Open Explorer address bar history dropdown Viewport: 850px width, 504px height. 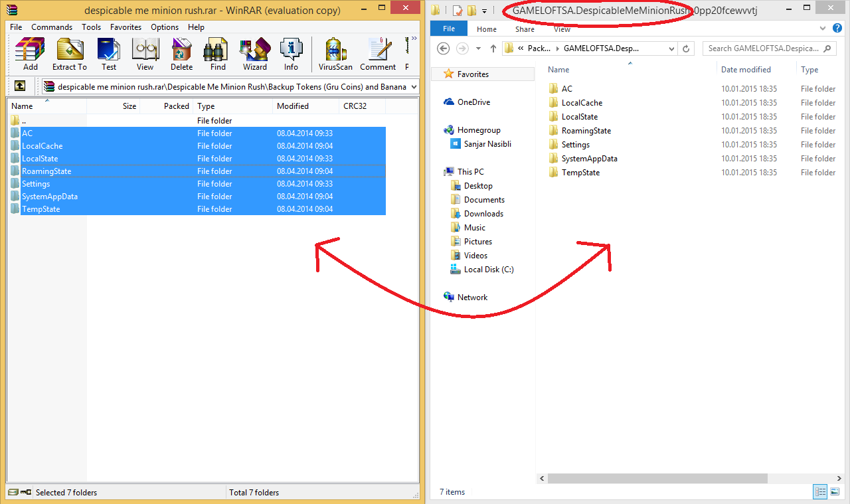click(672, 48)
